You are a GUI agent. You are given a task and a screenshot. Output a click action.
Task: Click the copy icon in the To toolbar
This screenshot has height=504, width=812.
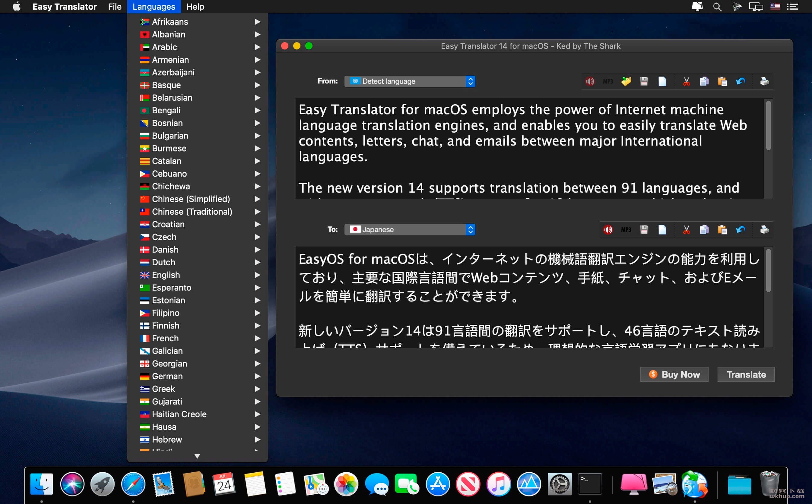pyautogui.click(x=704, y=229)
